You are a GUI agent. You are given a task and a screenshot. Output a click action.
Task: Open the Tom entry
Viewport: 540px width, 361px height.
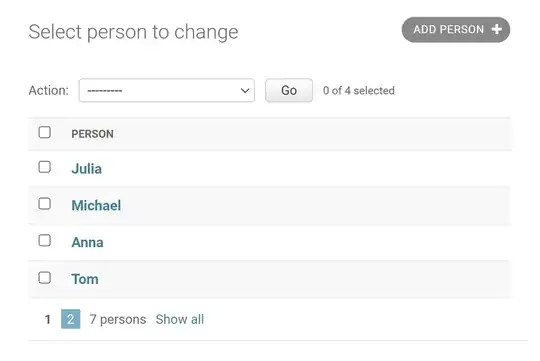click(x=85, y=279)
